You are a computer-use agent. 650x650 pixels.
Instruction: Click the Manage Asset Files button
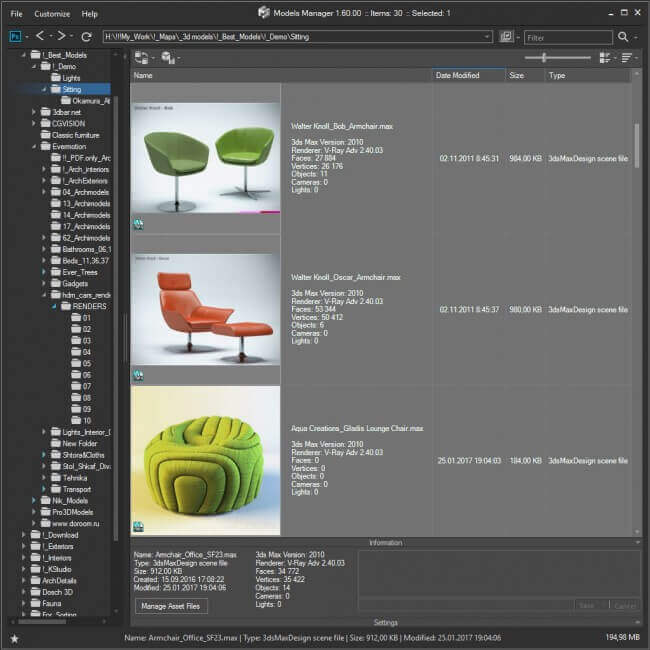click(x=171, y=606)
